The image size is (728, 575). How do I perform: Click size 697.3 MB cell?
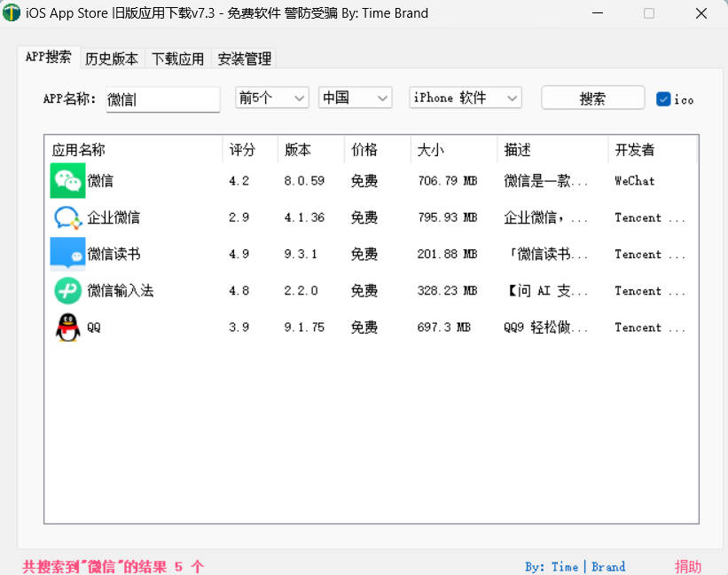pos(444,327)
